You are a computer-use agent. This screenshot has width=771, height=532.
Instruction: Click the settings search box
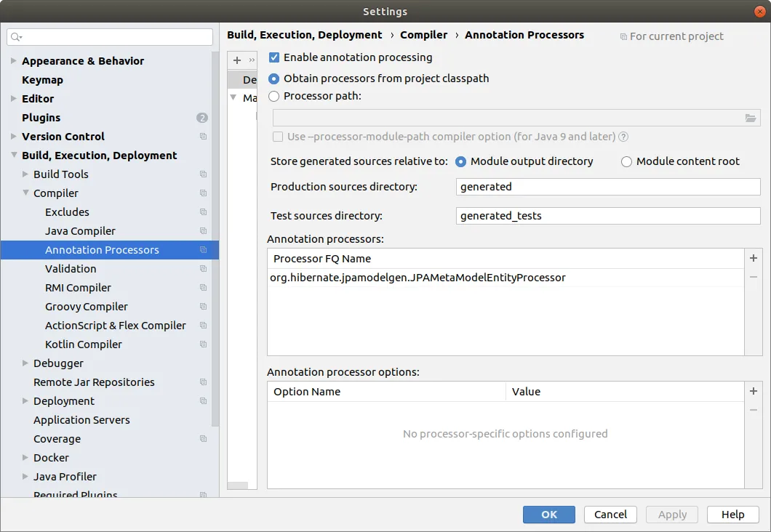tap(109, 36)
